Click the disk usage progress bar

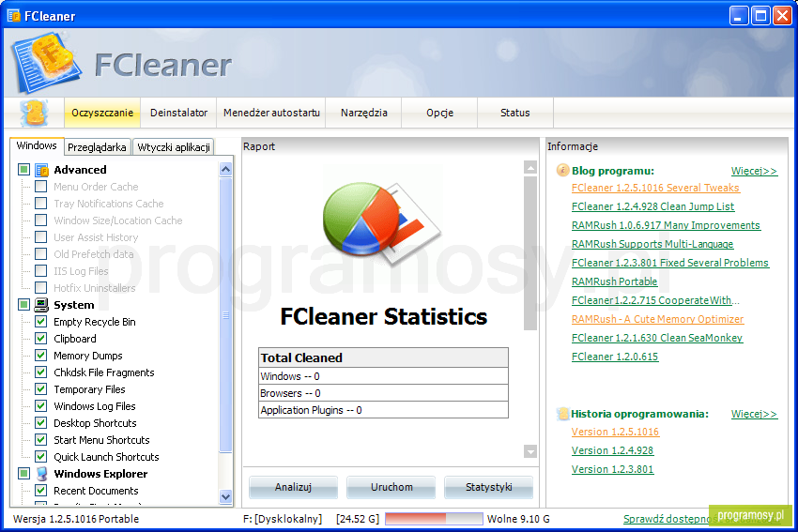[434, 519]
